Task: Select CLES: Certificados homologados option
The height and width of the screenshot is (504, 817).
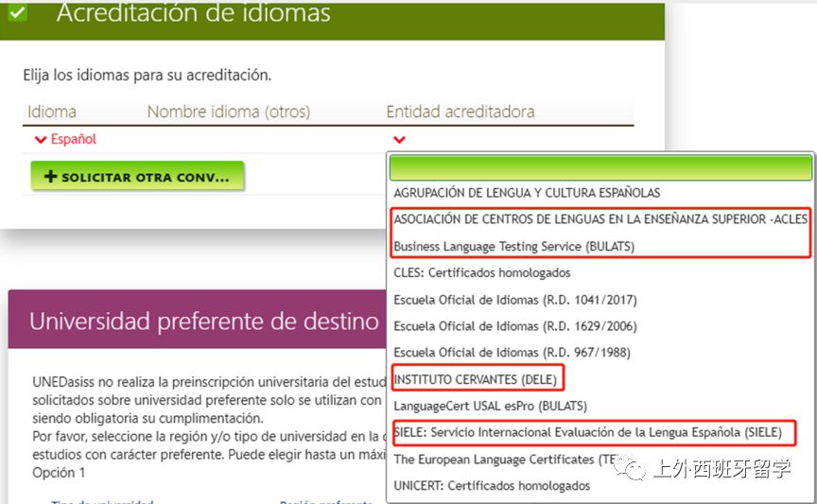Action: 482,272
